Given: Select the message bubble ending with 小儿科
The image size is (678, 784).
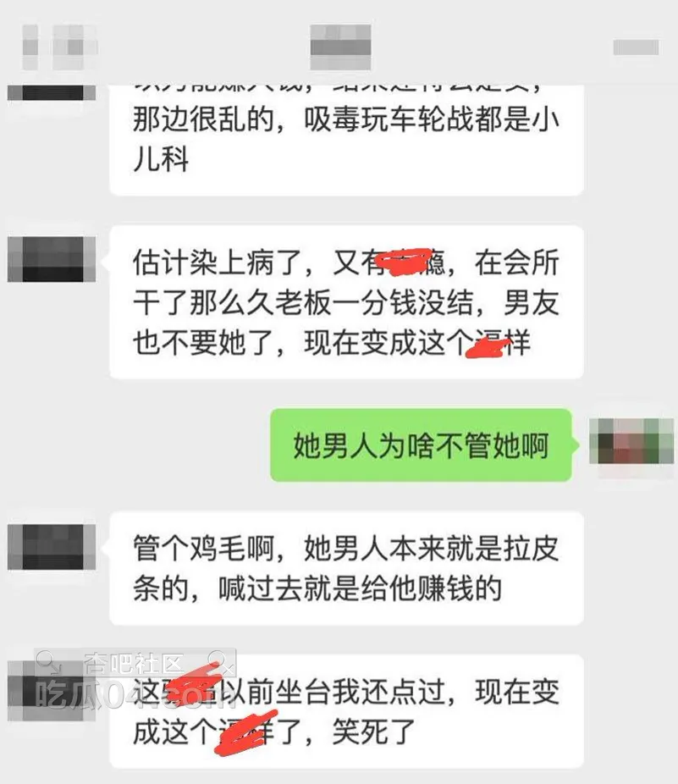Looking at the screenshot, I should tap(346, 140).
